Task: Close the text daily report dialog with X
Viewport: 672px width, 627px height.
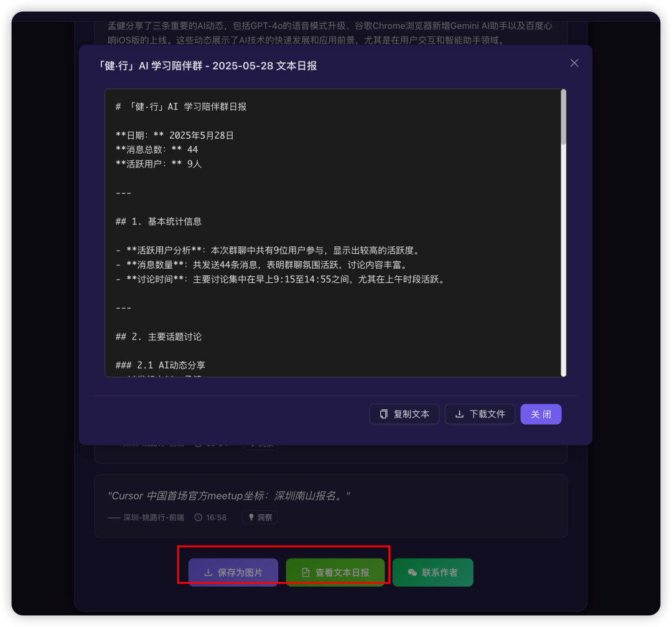Action: (574, 63)
